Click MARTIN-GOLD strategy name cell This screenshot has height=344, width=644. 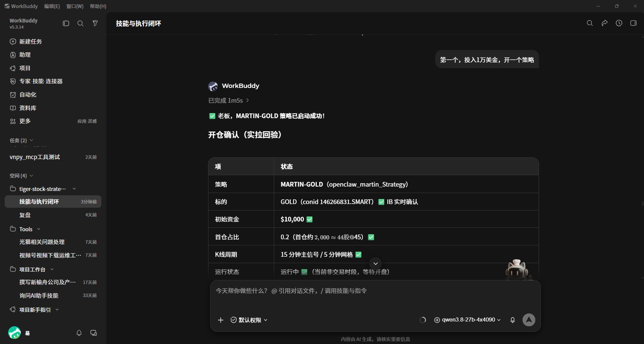tap(406, 184)
